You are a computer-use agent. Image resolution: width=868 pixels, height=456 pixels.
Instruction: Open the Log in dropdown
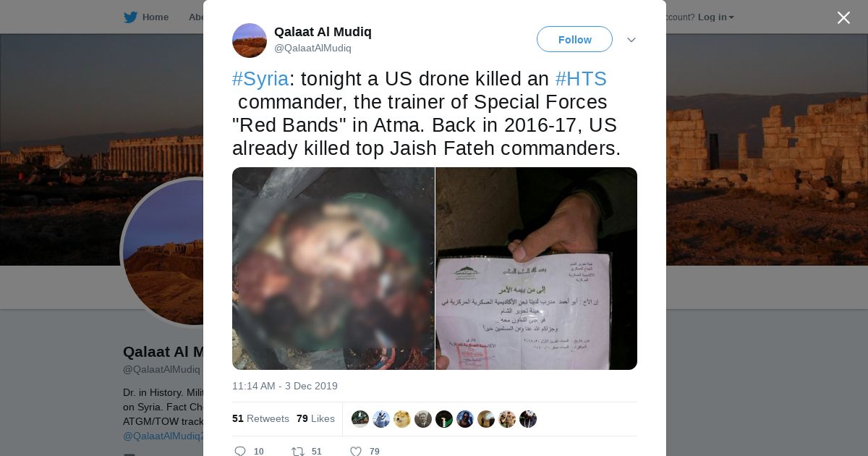pos(715,17)
